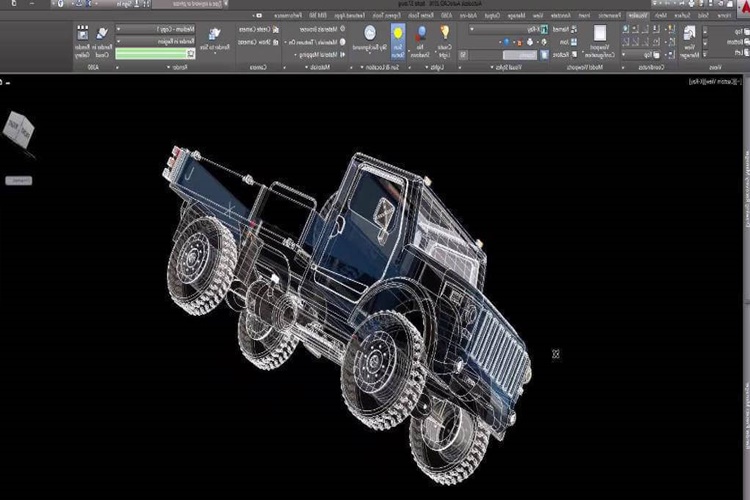
Task: Switch to the Solid ribbon tab
Action: [703, 16]
